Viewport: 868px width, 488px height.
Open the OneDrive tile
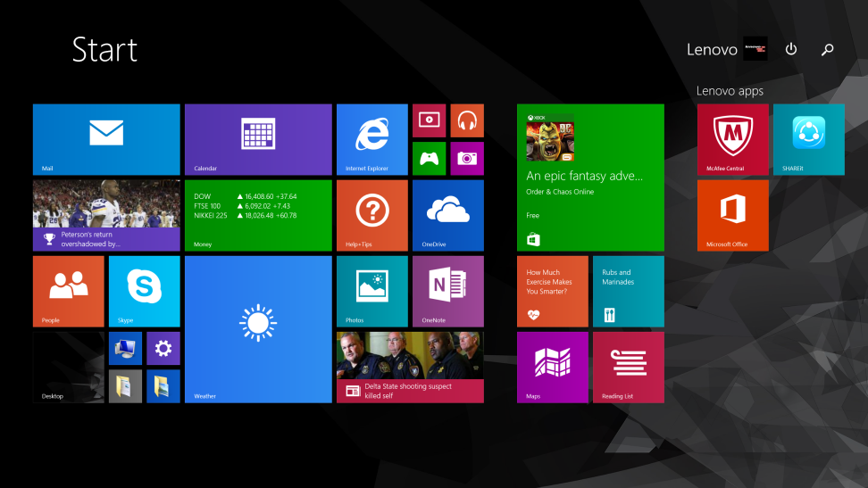pos(447,215)
